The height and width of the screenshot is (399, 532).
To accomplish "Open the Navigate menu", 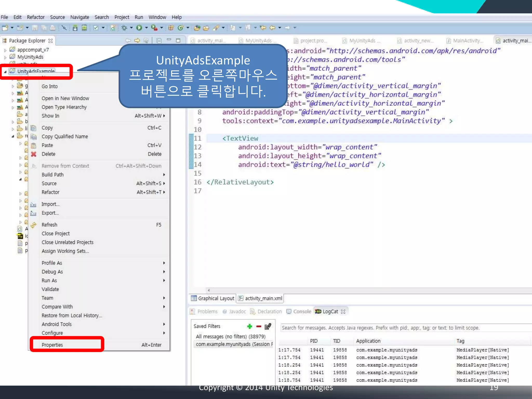I will pos(79,17).
